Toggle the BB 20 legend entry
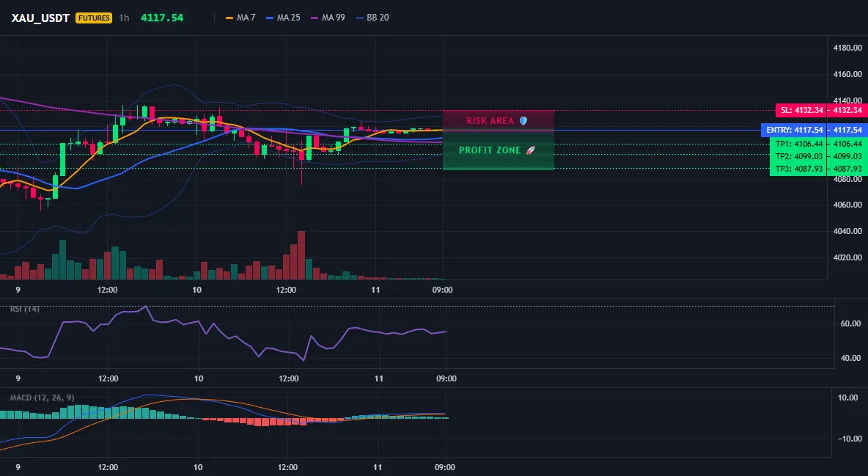This screenshot has width=868, height=476. point(372,18)
